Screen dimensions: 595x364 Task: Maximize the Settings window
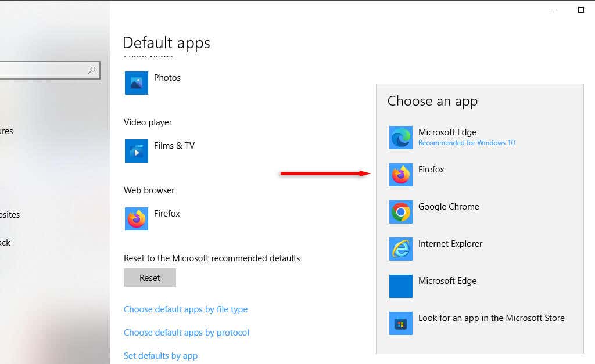(x=581, y=10)
